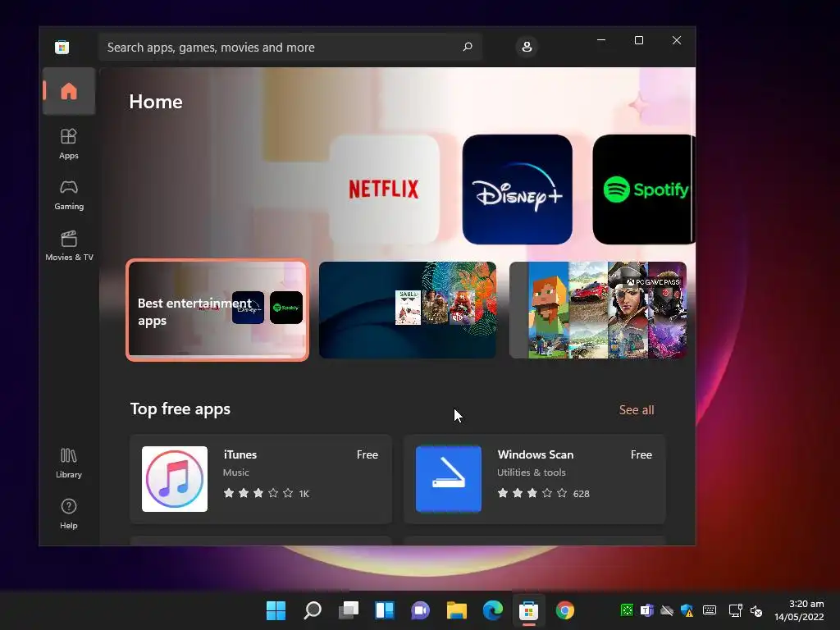Open the Library in the sidebar
840x630 pixels.
pyautogui.click(x=69, y=463)
